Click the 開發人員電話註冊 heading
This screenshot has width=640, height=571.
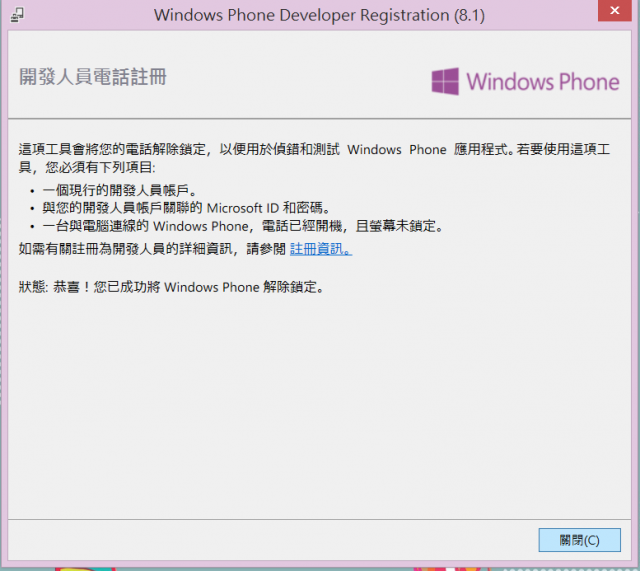[x=93, y=77]
